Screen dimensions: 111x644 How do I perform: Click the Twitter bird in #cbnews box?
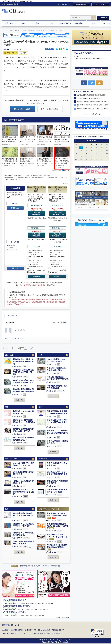click(104, 225)
